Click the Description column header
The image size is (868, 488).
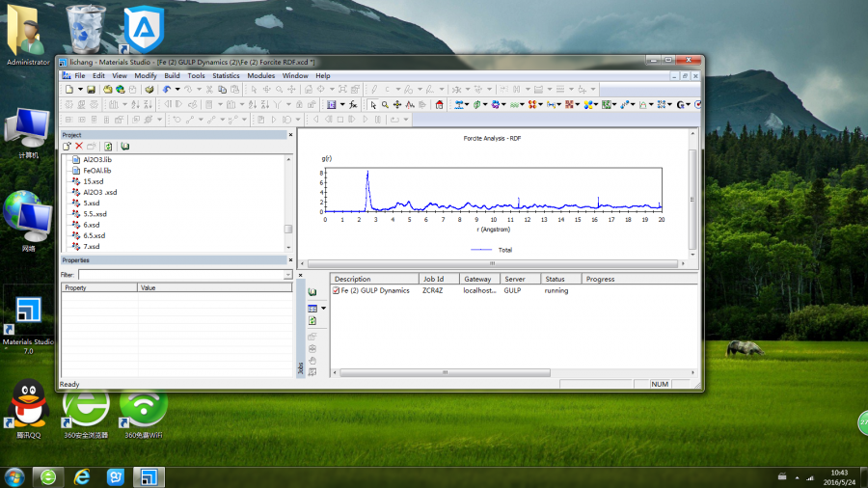tap(353, 279)
